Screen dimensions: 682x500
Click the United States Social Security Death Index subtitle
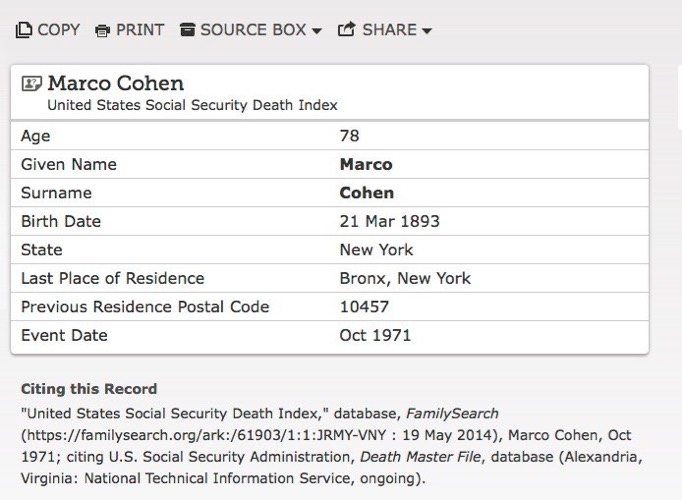tap(192, 105)
